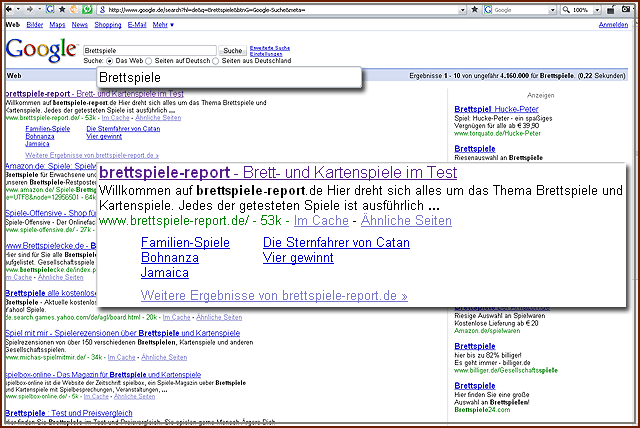This screenshot has width=640, height=428.
Task: Select the Seiten auf Deutsch radio button
Action: [x=149, y=61]
